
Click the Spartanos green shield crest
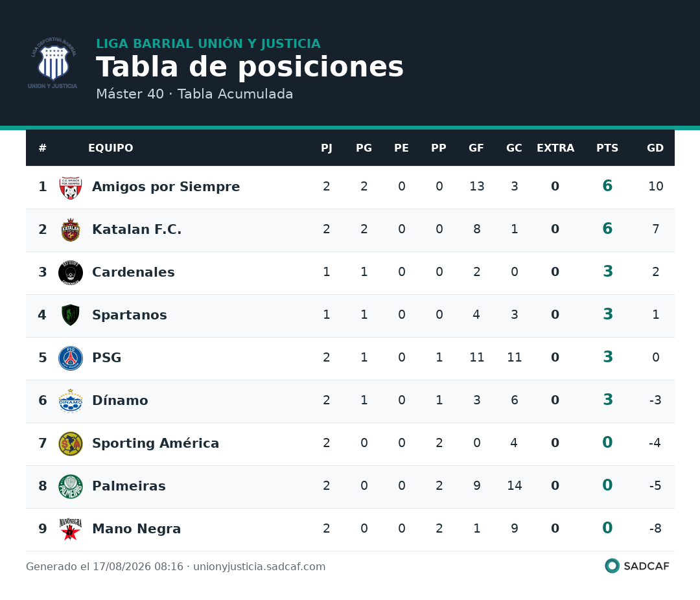(71, 315)
